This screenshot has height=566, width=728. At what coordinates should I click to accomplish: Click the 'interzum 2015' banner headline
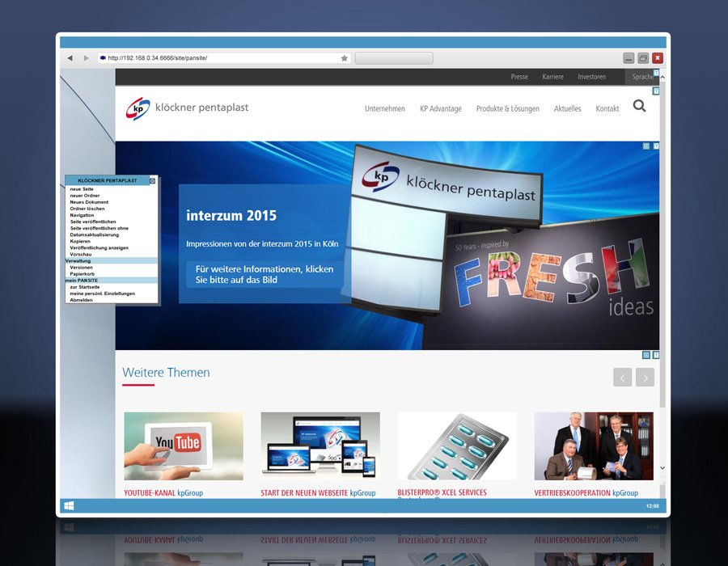[x=231, y=216]
